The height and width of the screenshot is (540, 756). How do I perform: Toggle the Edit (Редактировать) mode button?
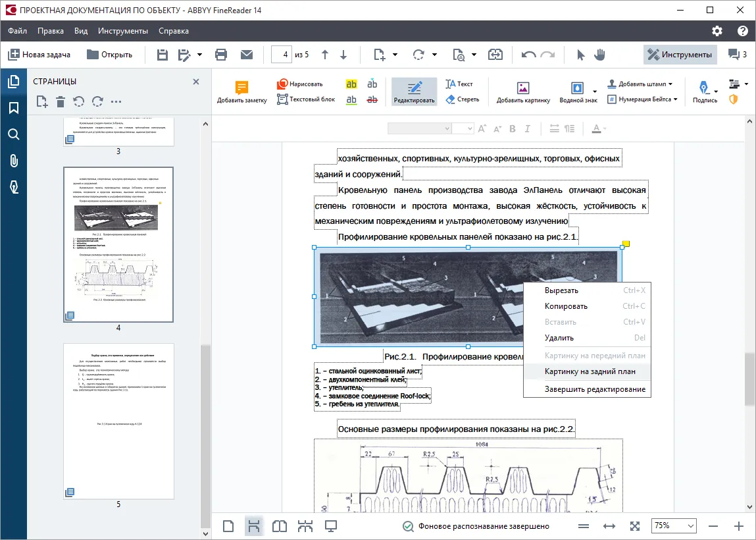pyautogui.click(x=414, y=92)
